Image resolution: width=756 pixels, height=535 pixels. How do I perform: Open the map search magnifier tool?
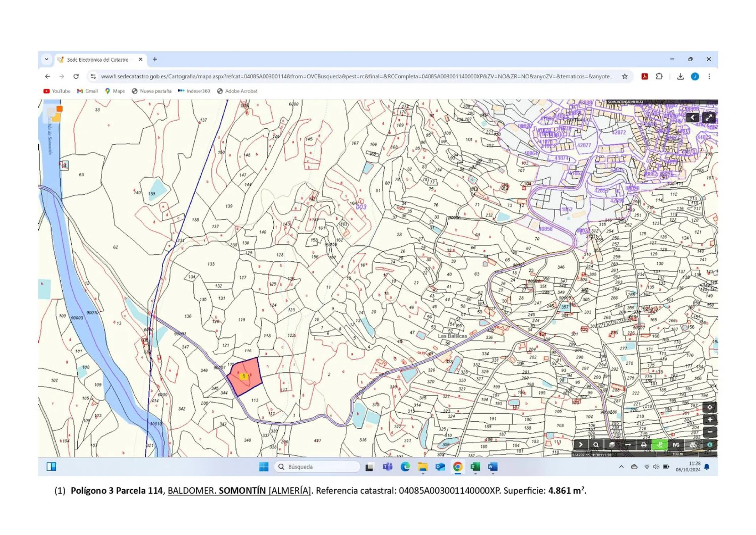pos(596,445)
